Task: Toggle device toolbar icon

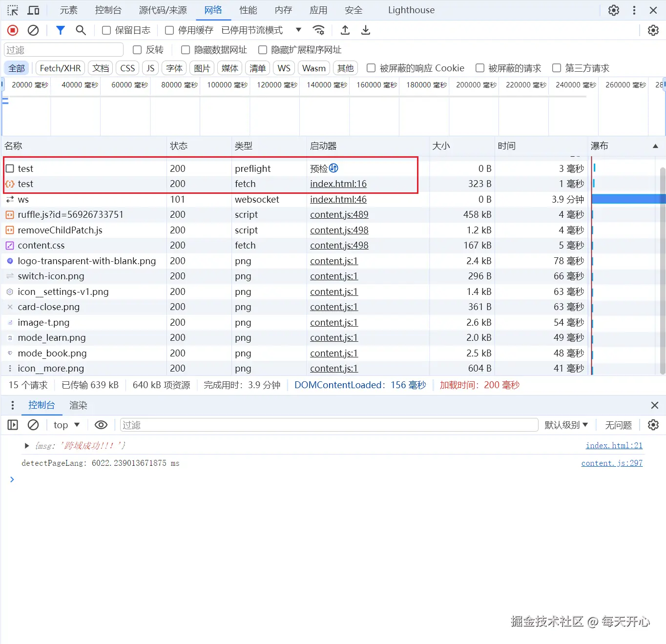Action: [34, 10]
